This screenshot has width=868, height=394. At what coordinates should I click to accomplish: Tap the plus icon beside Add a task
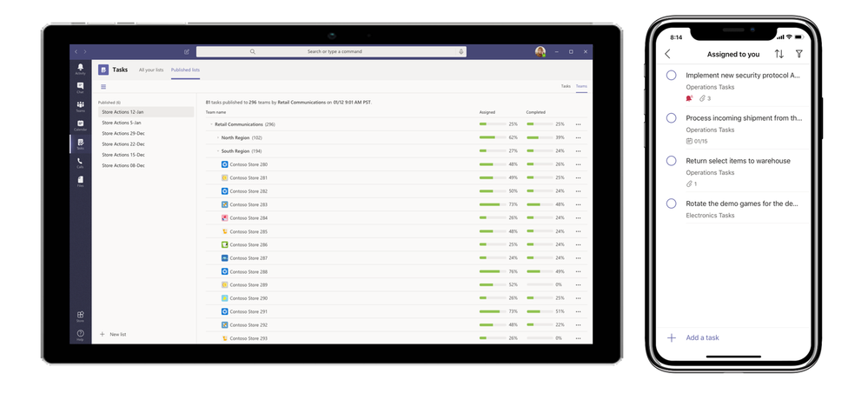click(x=672, y=337)
